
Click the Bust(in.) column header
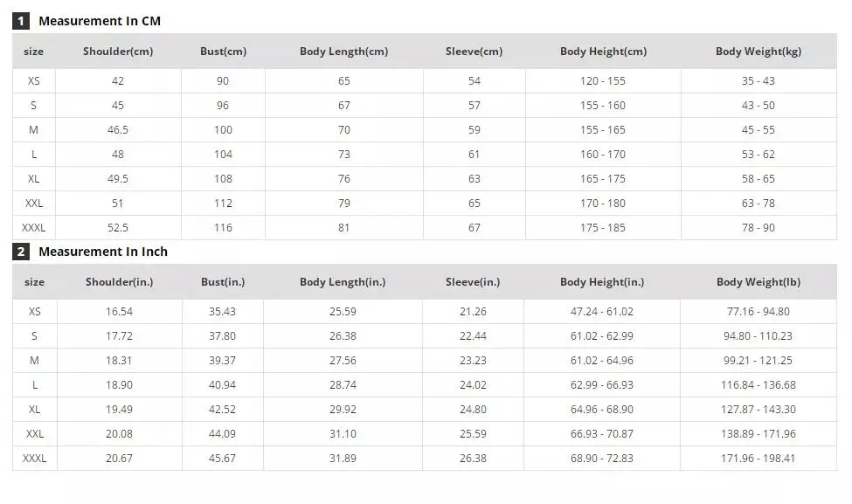coord(223,282)
